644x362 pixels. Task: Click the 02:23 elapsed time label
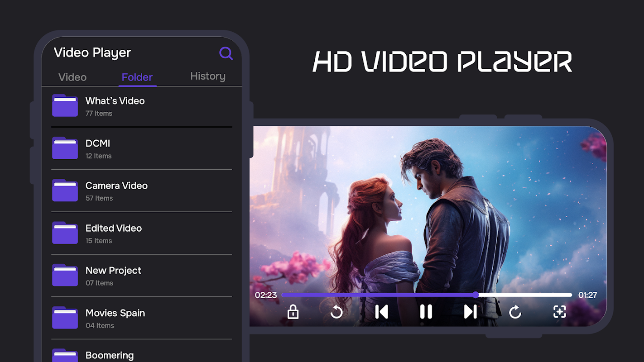click(x=266, y=295)
